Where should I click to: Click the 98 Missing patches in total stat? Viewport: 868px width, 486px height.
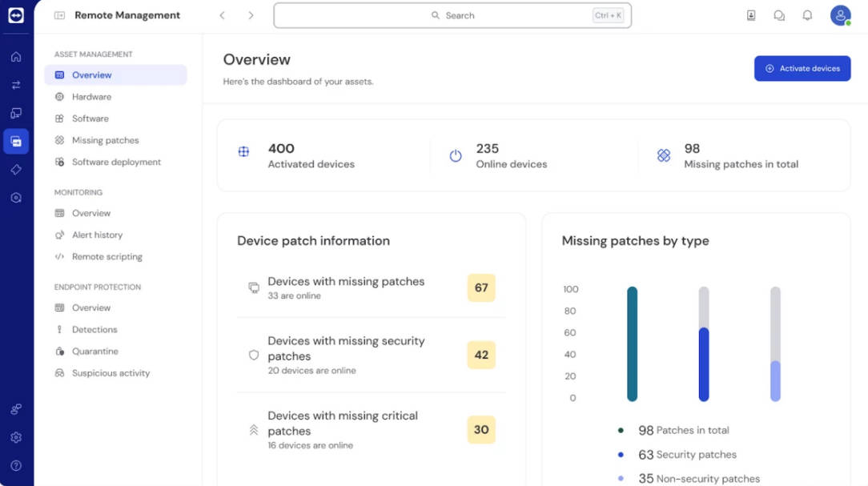(741, 156)
